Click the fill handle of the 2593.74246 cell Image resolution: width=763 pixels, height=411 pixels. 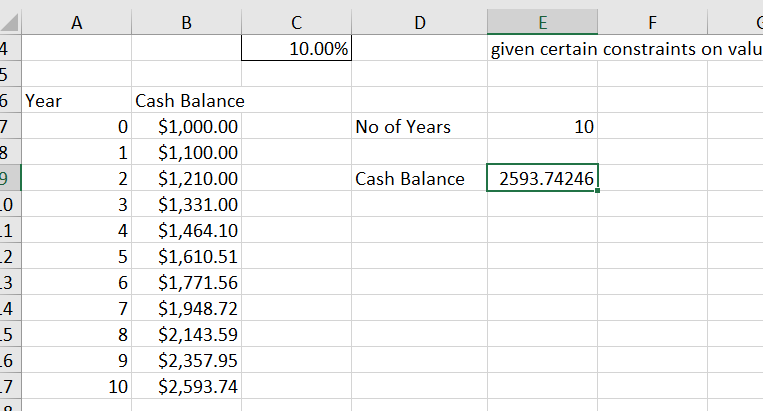coord(597,190)
